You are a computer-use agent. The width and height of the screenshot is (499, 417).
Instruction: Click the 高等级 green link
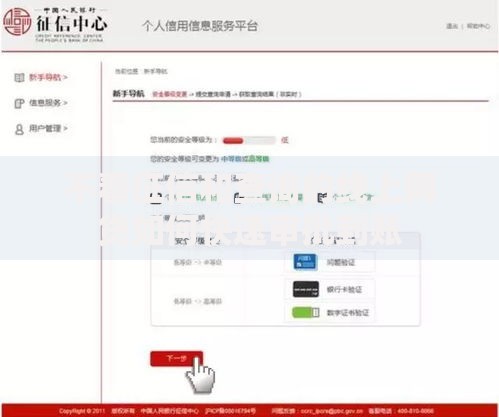(x=258, y=159)
